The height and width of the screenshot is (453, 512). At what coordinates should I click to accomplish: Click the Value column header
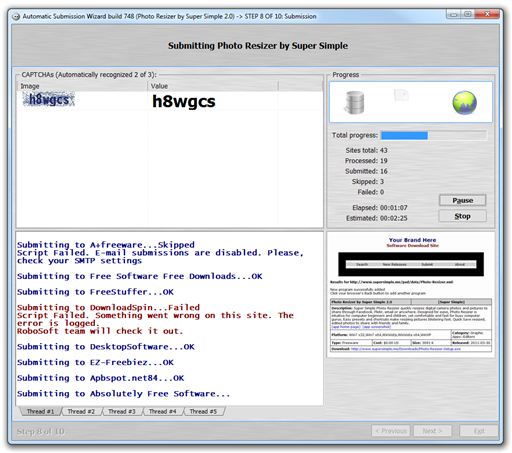[x=213, y=86]
